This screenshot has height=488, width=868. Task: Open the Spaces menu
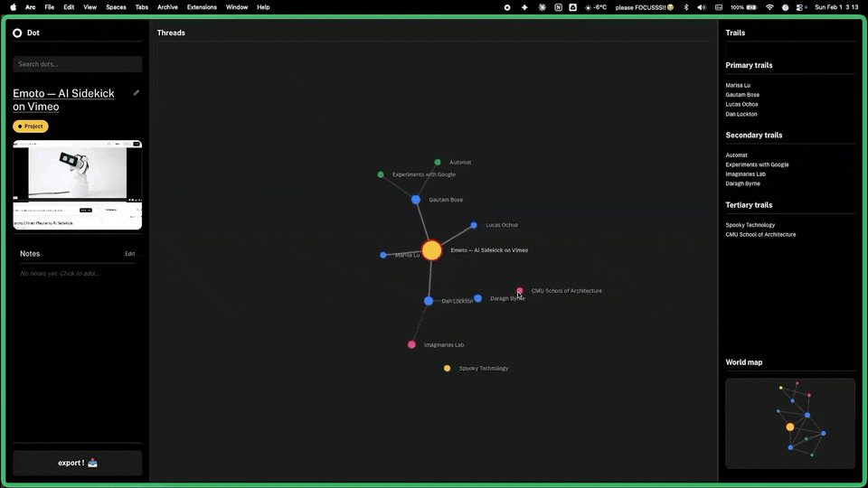[x=116, y=7]
